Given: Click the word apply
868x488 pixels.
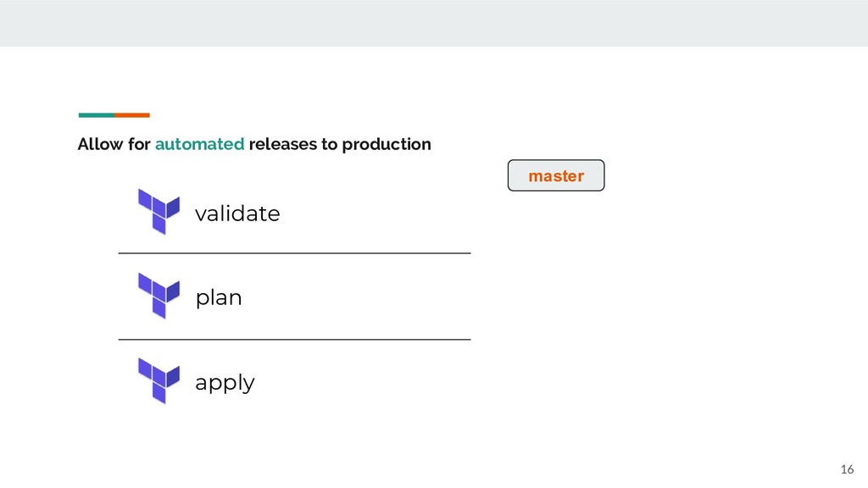Looking at the screenshot, I should pos(225,382).
